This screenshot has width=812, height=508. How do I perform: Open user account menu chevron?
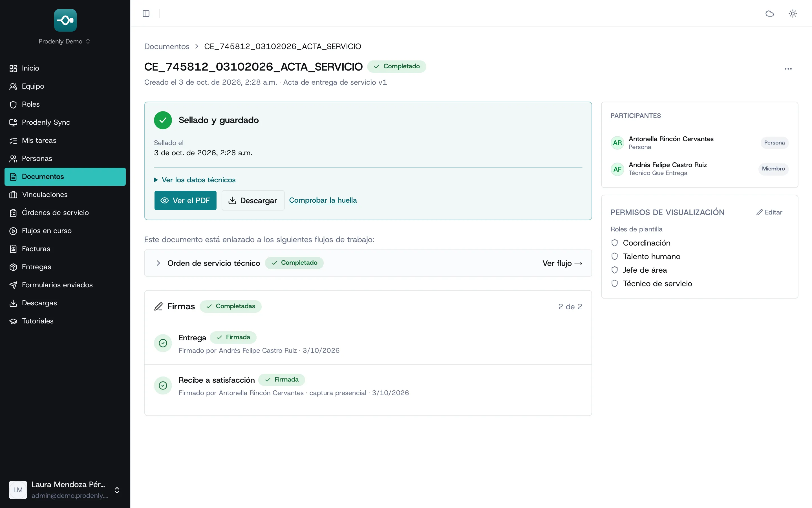(117, 490)
